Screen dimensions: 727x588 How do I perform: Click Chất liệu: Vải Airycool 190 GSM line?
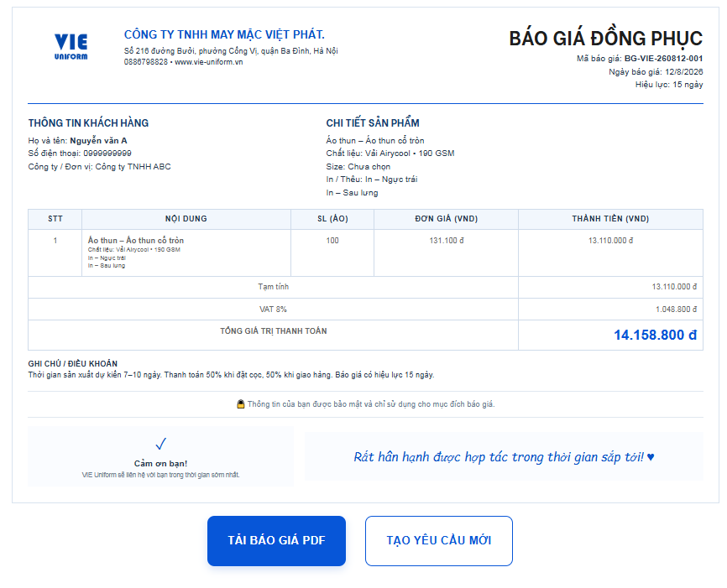click(390, 154)
